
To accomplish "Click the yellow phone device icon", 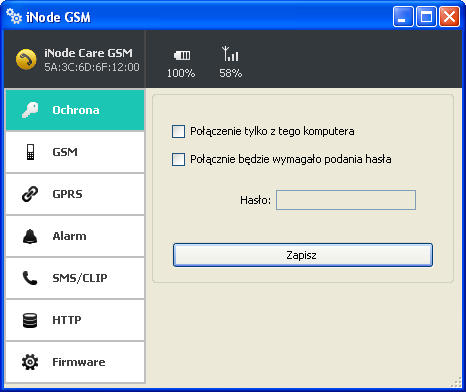I will click(x=26, y=59).
